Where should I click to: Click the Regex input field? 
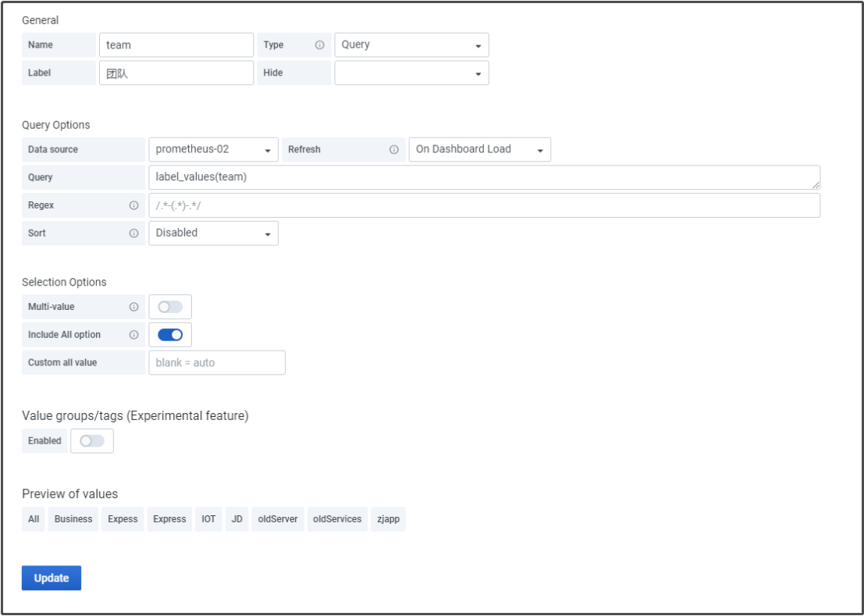[x=483, y=206]
